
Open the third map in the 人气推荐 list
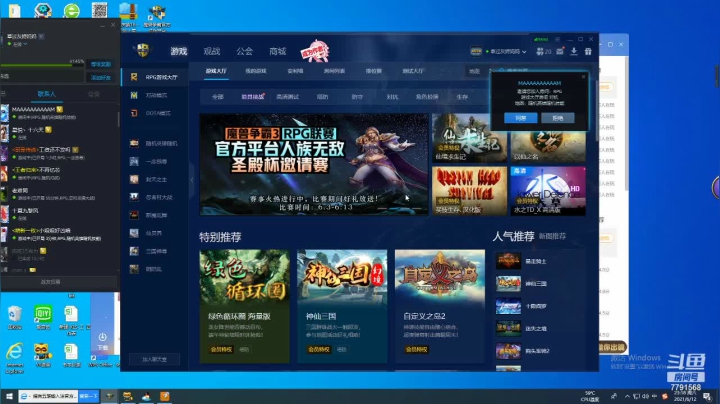540,306
